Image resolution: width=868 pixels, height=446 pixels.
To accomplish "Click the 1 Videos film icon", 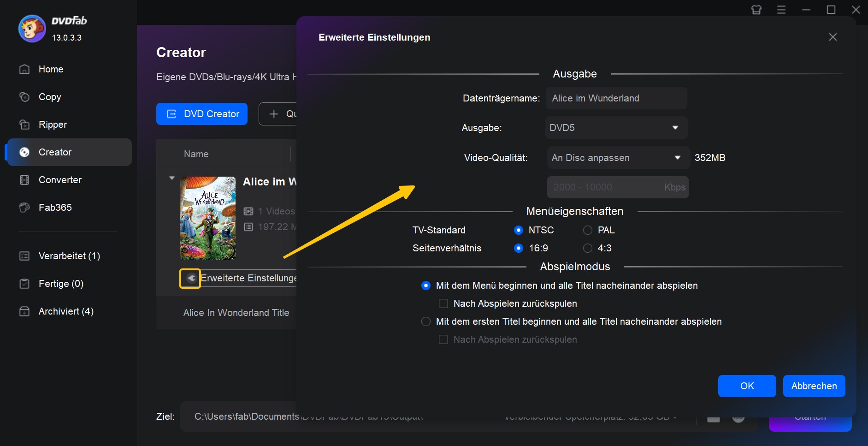I will coord(248,211).
